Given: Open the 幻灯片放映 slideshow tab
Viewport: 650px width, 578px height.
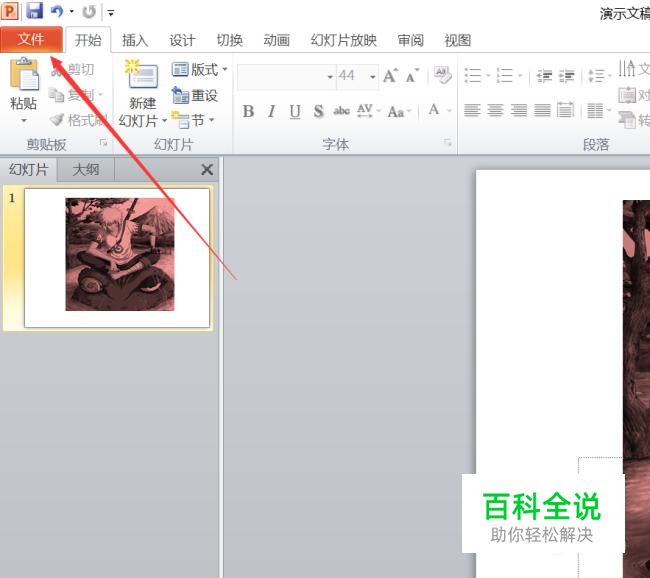Looking at the screenshot, I should [x=344, y=40].
